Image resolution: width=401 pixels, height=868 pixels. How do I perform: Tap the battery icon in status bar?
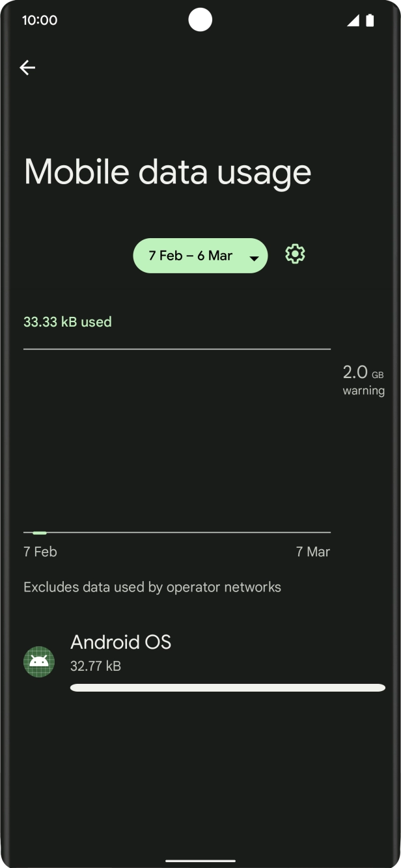(370, 20)
